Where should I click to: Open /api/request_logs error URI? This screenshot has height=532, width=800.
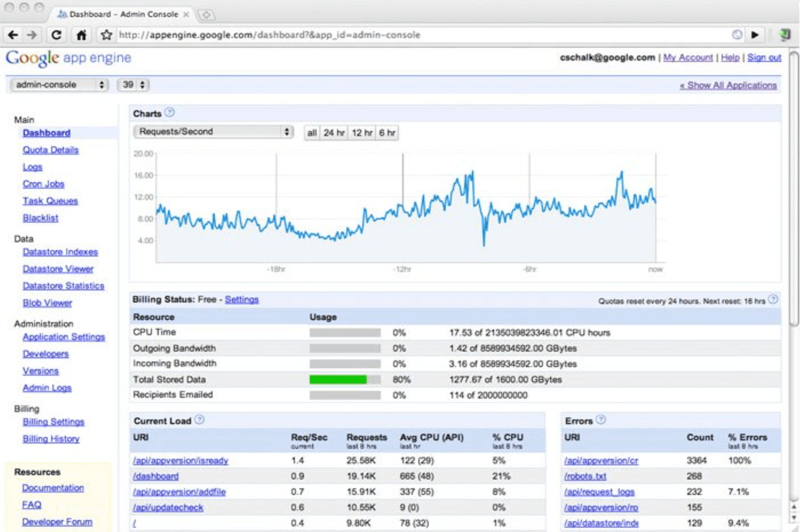tap(599, 492)
